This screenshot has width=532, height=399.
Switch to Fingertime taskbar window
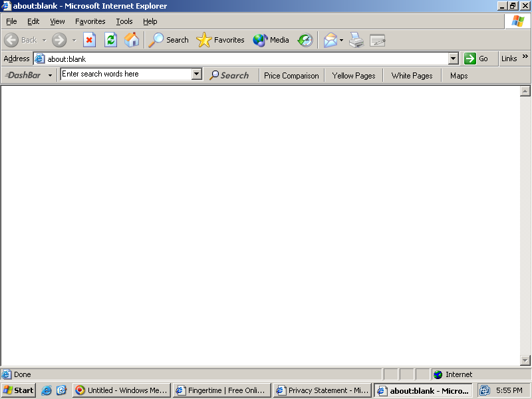(222, 390)
